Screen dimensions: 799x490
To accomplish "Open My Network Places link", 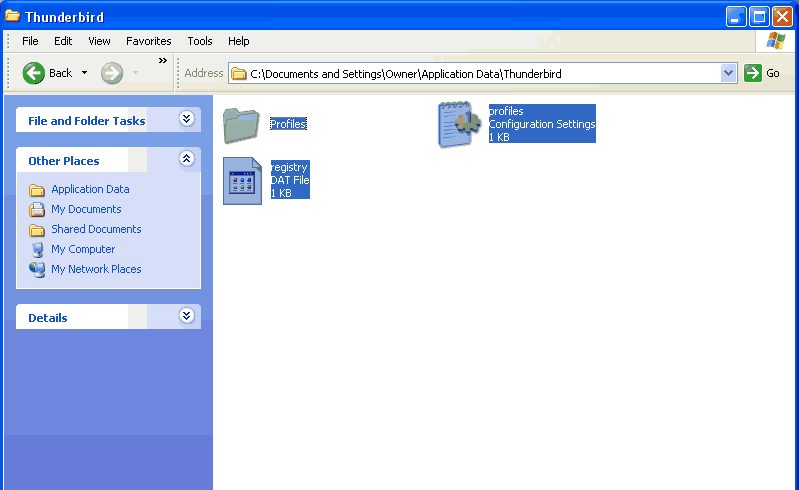I will (x=96, y=269).
